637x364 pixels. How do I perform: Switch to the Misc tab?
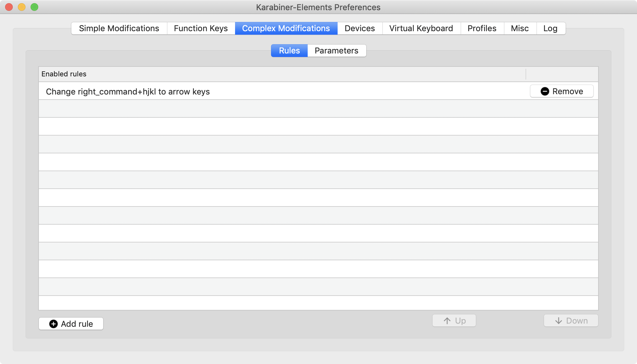(x=520, y=28)
